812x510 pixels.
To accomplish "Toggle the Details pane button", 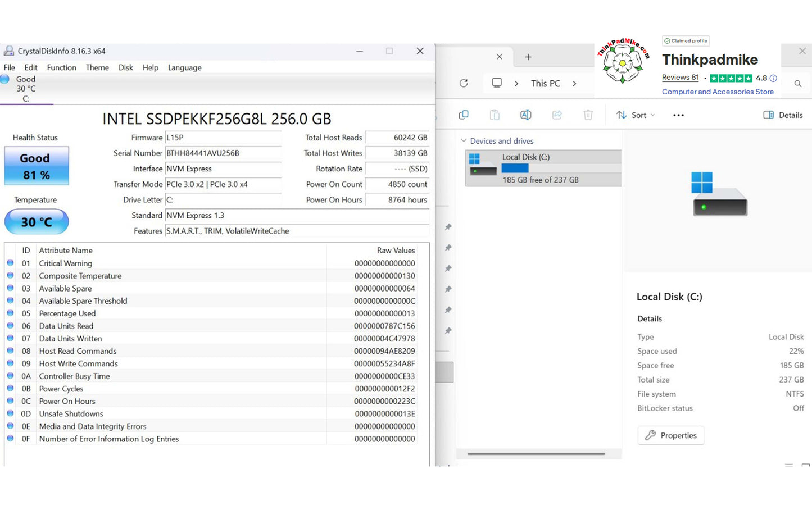I will click(783, 115).
